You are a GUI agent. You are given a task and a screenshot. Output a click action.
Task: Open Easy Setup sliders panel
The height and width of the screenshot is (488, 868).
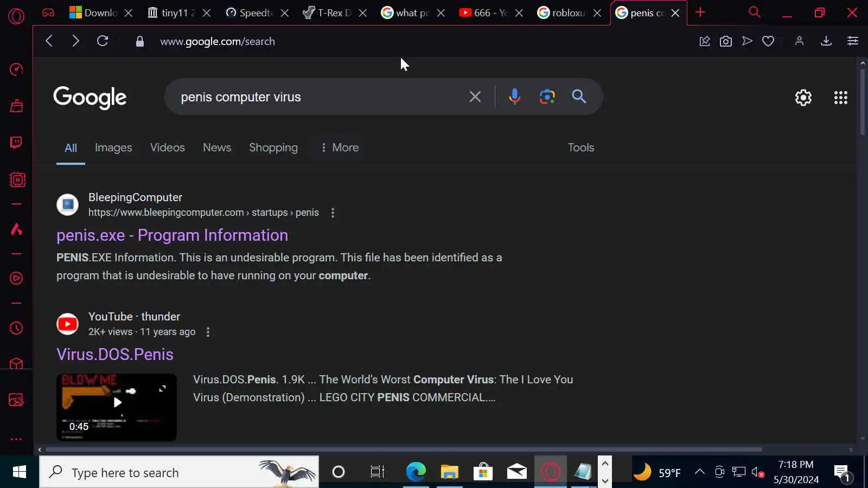coord(853,41)
